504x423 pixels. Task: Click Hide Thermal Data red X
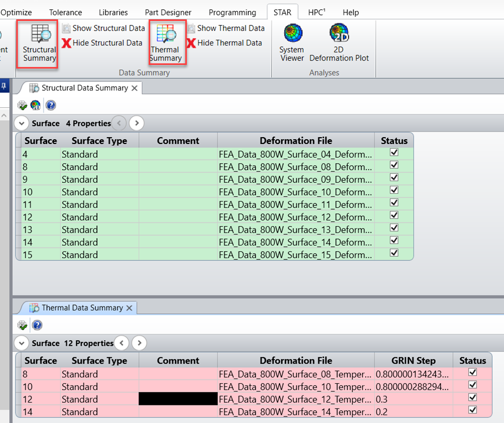pyautogui.click(x=191, y=43)
